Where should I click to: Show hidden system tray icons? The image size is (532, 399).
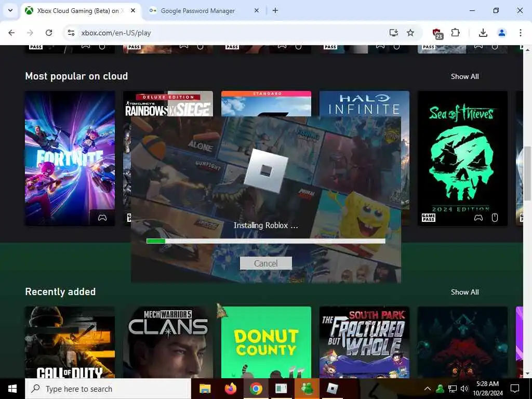pos(428,389)
